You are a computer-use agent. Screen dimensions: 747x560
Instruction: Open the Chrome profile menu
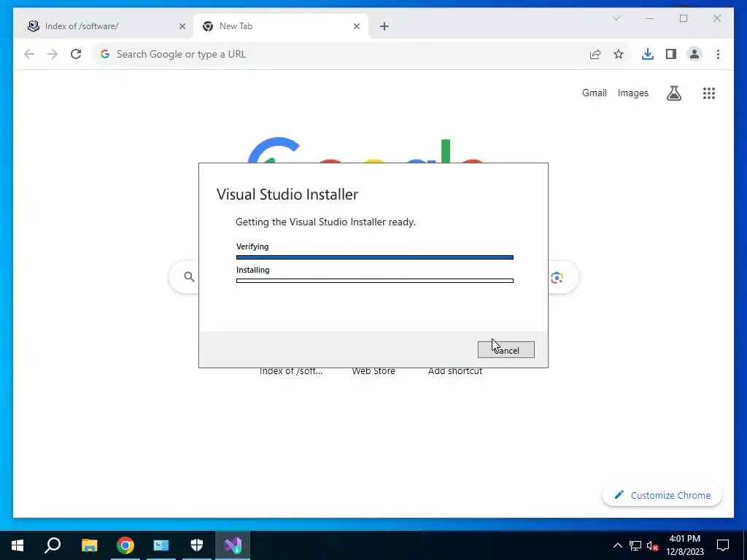(x=694, y=54)
